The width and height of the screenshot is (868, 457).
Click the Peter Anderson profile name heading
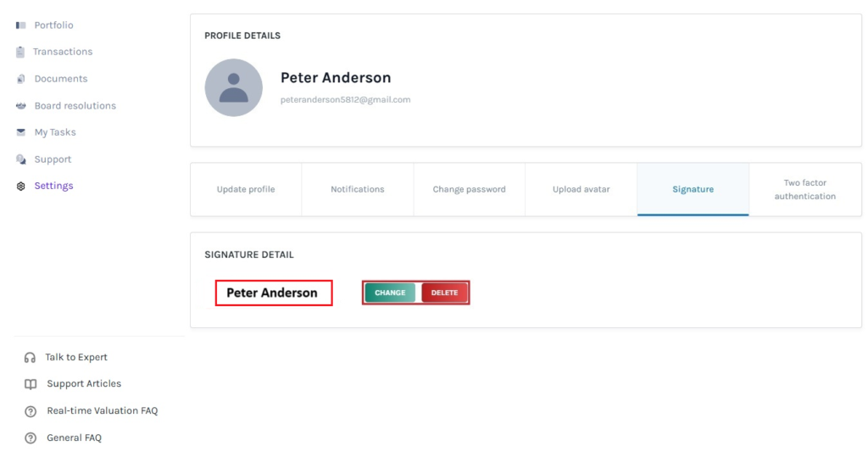(x=336, y=78)
